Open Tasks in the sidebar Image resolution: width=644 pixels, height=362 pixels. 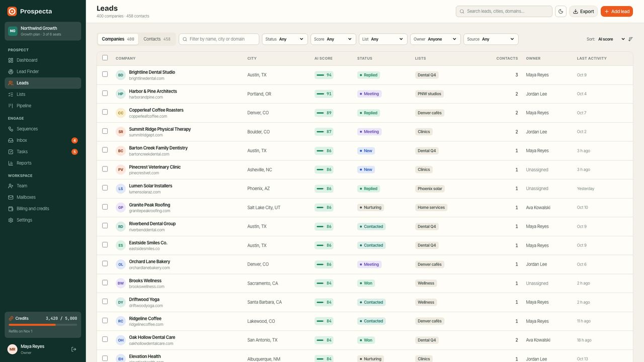pyautogui.click(x=43, y=152)
